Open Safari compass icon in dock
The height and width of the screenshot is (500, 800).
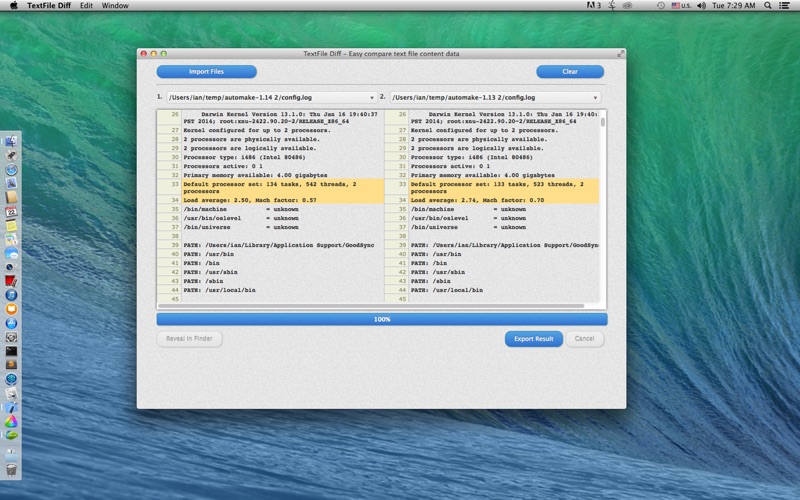coord(11,169)
